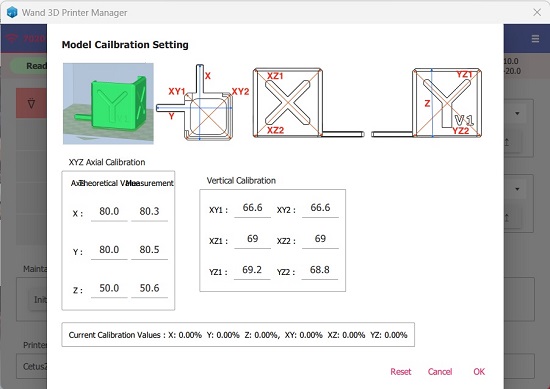The image size is (550, 389).
Task: Click the Wand 3D Printer Manager app icon
Action: tap(12, 13)
